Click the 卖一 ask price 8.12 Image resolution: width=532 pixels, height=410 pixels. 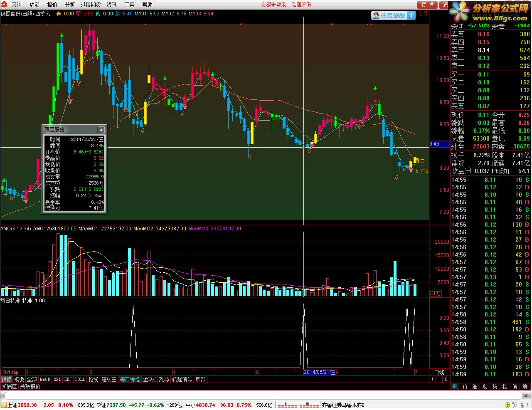pos(484,66)
